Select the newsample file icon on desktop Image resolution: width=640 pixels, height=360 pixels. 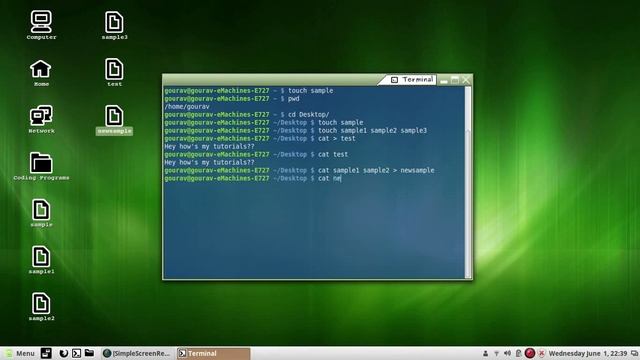[114, 120]
